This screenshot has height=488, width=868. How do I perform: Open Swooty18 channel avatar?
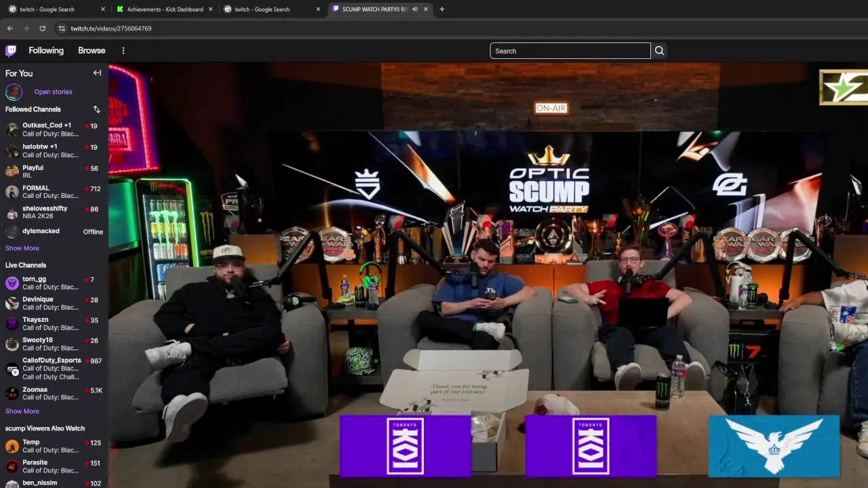(12, 344)
